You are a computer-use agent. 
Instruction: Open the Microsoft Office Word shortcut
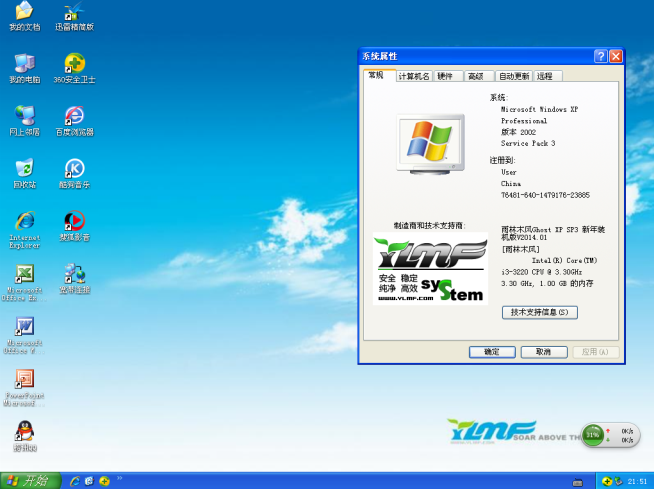tap(25, 335)
